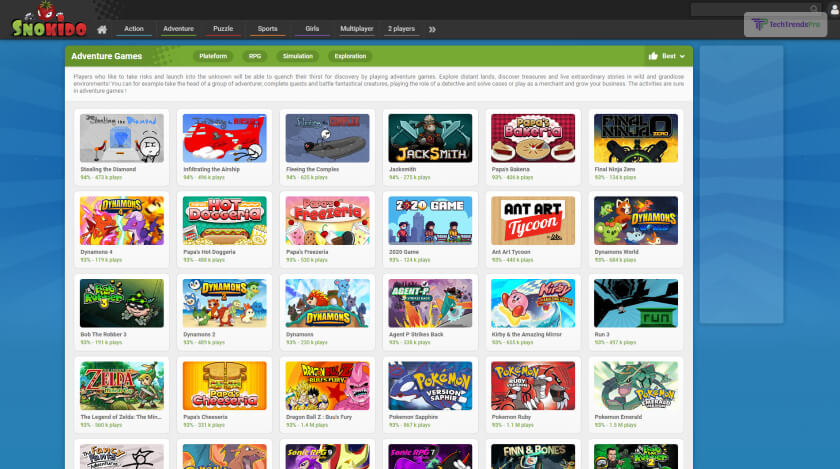Open Dynamons 2 thumbnail
This screenshot has height=469, width=840.
(x=224, y=303)
